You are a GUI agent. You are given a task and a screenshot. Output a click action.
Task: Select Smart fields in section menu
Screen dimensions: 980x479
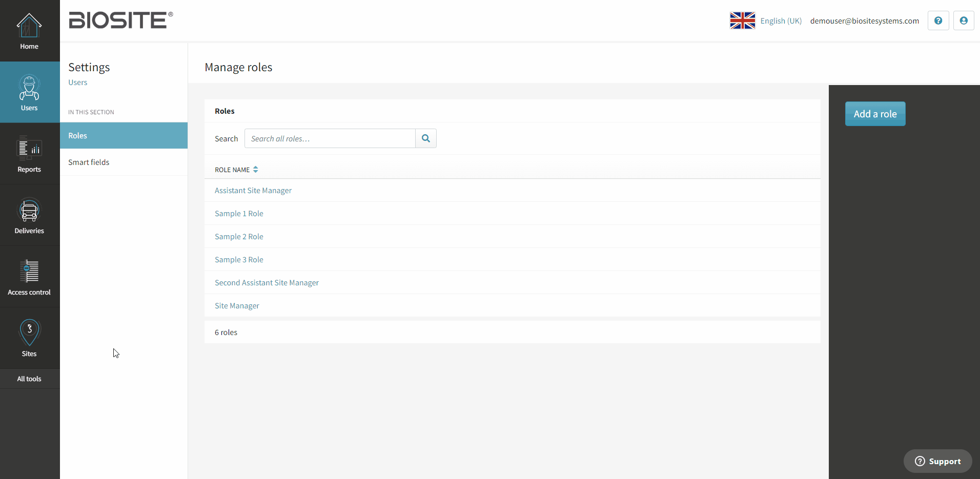click(x=124, y=162)
